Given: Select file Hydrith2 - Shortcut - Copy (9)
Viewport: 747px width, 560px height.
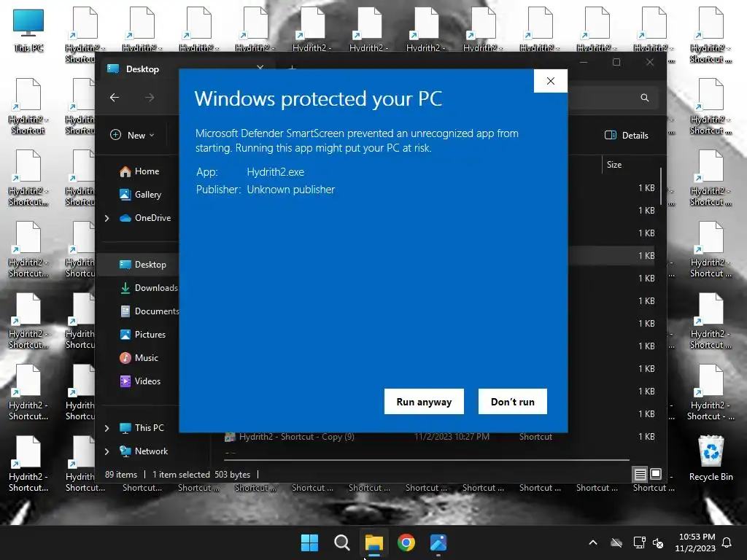Looking at the screenshot, I should [x=296, y=437].
